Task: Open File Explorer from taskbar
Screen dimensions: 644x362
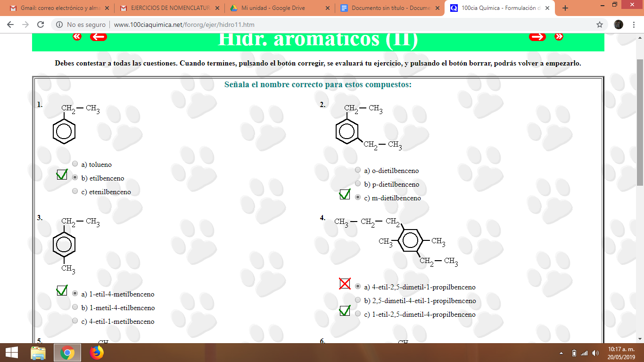Action: click(x=38, y=353)
